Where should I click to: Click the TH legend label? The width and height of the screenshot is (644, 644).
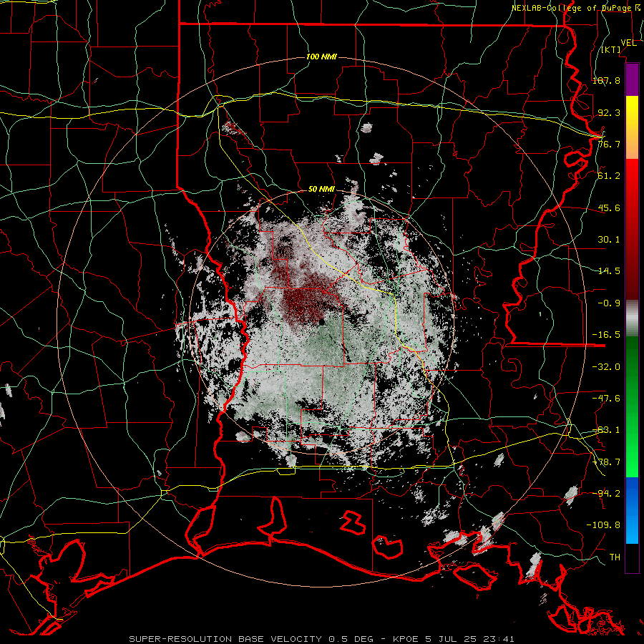pos(615,557)
